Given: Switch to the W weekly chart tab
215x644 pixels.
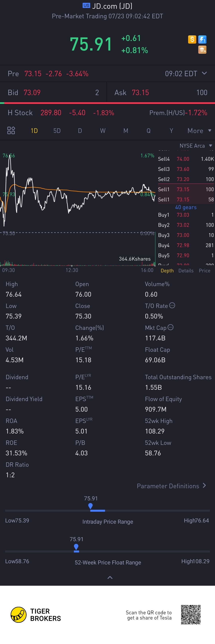Looking at the screenshot, I should coord(103,131).
